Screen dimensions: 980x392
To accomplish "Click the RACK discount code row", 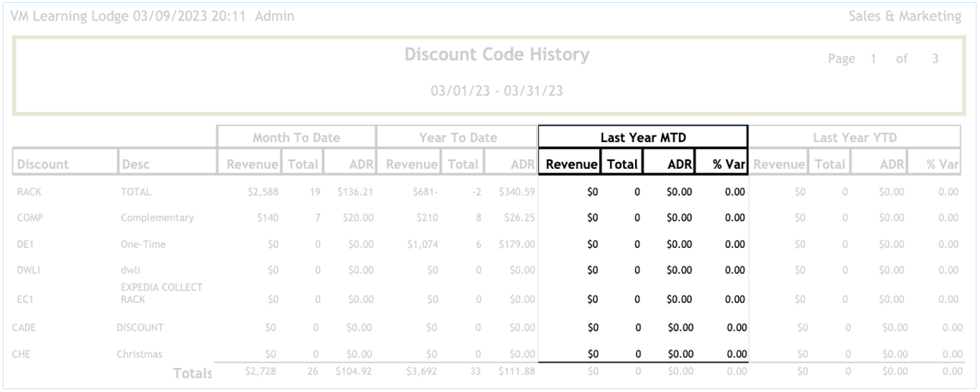I will tap(29, 192).
